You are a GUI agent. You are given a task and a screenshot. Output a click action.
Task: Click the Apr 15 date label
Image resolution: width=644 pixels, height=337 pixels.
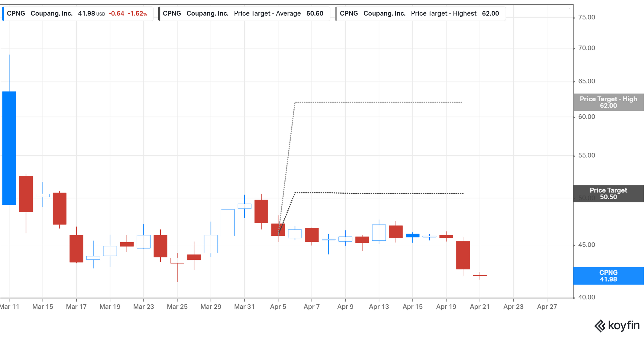tap(413, 307)
